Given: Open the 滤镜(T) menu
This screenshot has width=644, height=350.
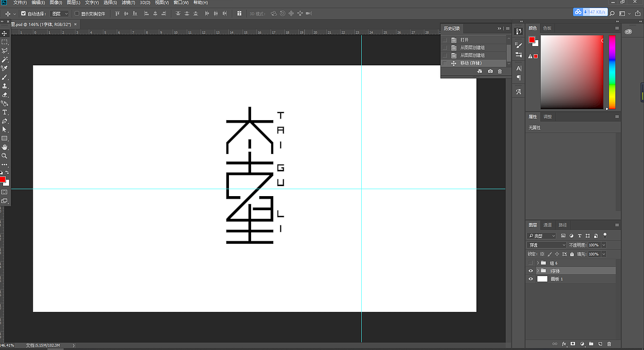Looking at the screenshot, I should (128, 3).
